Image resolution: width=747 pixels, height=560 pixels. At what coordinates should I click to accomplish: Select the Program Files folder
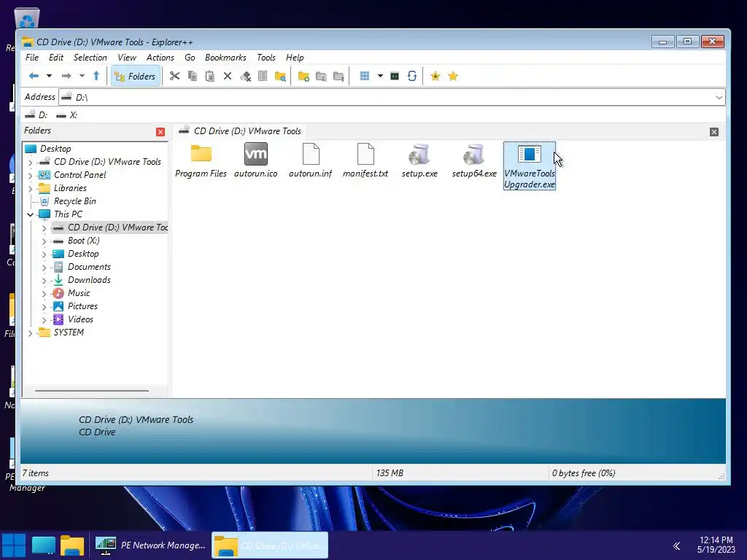point(201,161)
